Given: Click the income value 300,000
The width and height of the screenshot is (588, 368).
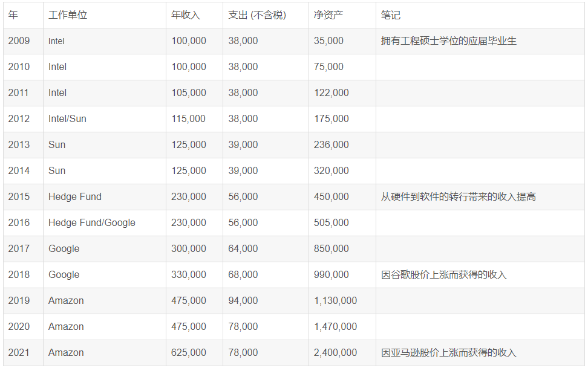Looking at the screenshot, I should tap(189, 248).
